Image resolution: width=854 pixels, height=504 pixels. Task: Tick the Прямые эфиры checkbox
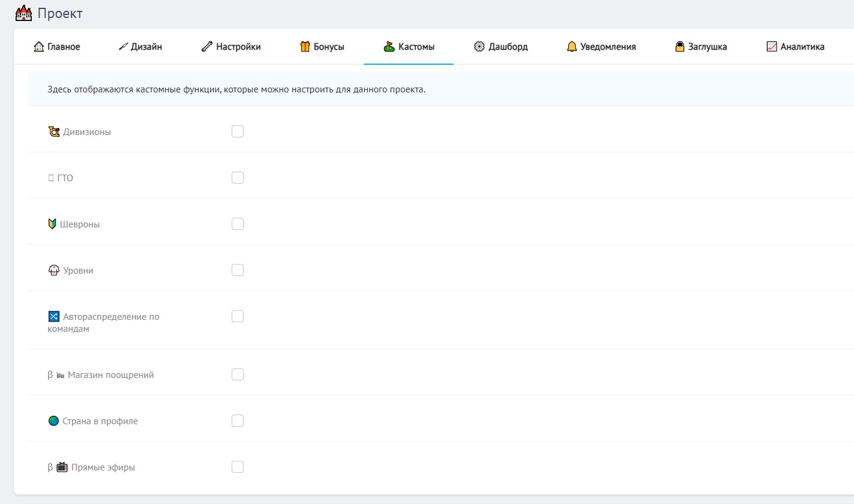[x=238, y=467]
